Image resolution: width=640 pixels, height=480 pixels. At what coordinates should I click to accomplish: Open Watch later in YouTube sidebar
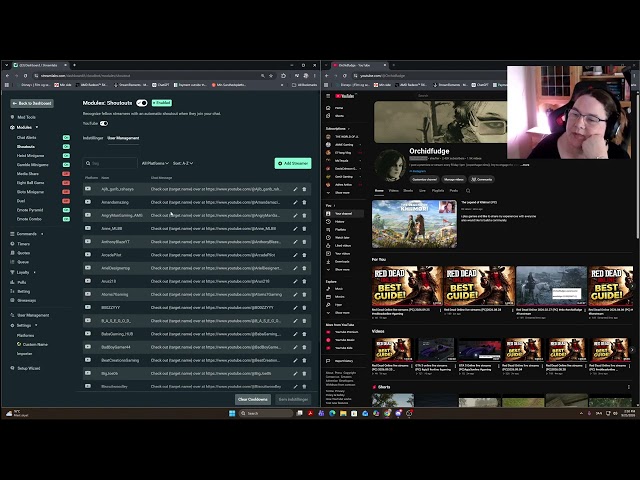coord(342,238)
